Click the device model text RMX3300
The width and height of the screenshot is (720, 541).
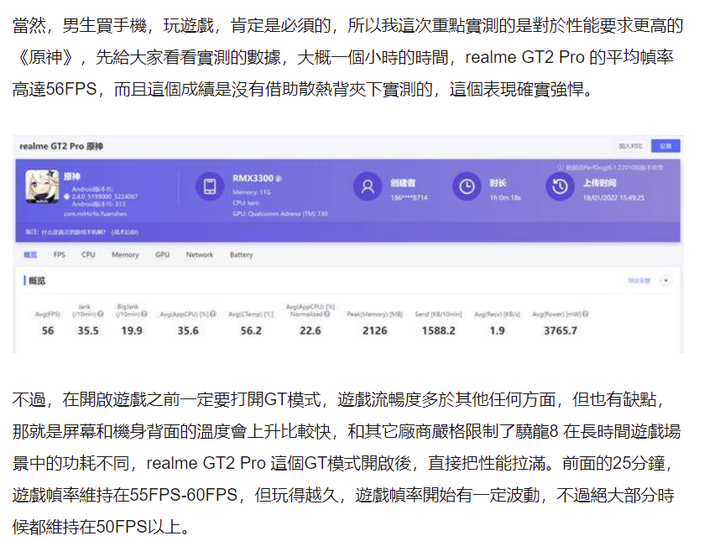point(253,178)
